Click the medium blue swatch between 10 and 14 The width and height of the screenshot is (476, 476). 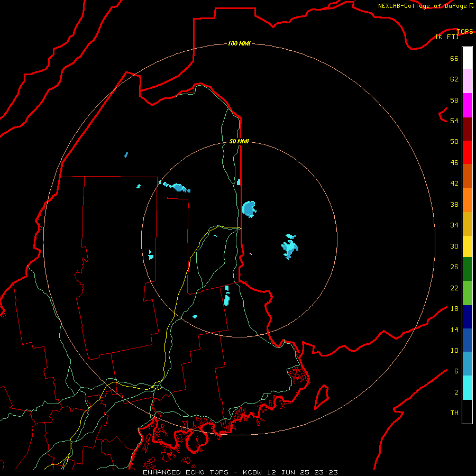(x=467, y=340)
